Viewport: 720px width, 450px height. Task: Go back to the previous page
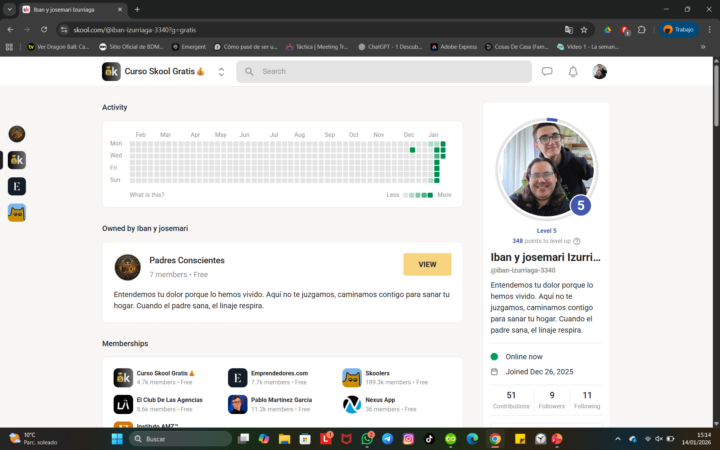(x=10, y=29)
